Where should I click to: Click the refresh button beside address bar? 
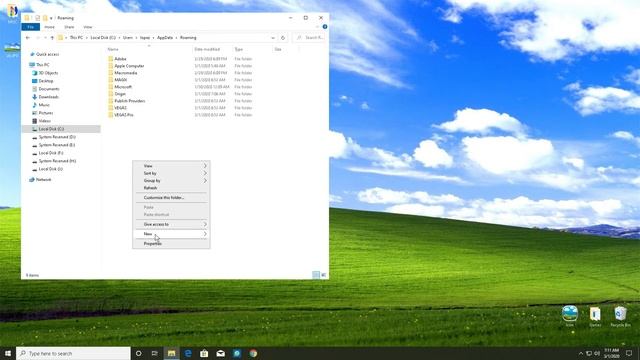[283, 38]
